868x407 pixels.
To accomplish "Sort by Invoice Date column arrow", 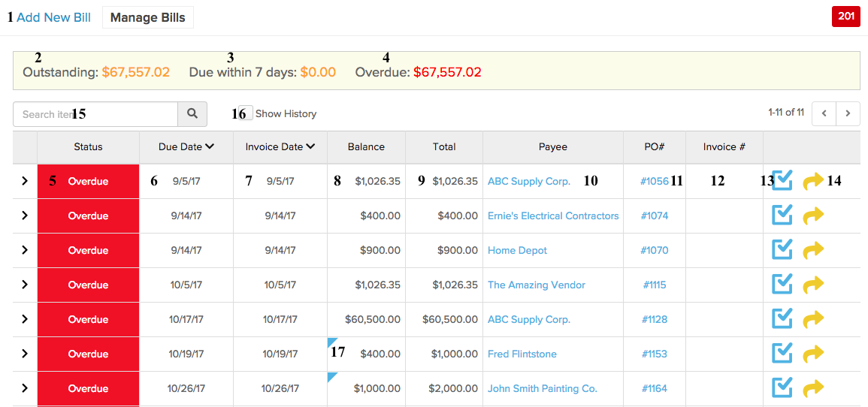I will (x=310, y=146).
